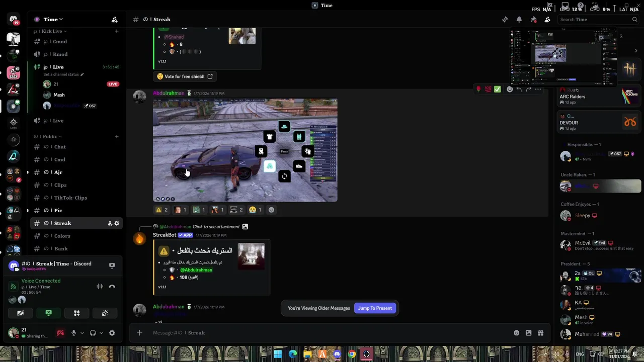Click Vote for free shield link button

185,76
